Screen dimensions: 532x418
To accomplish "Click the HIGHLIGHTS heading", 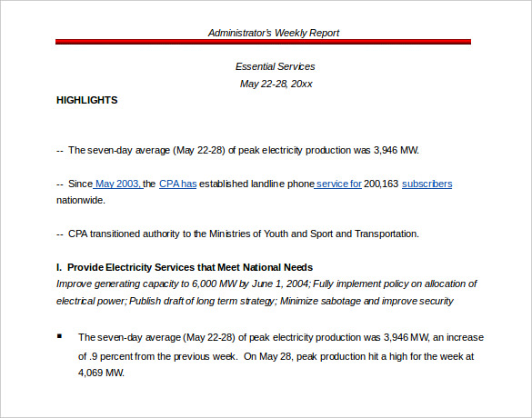I will click(87, 100).
